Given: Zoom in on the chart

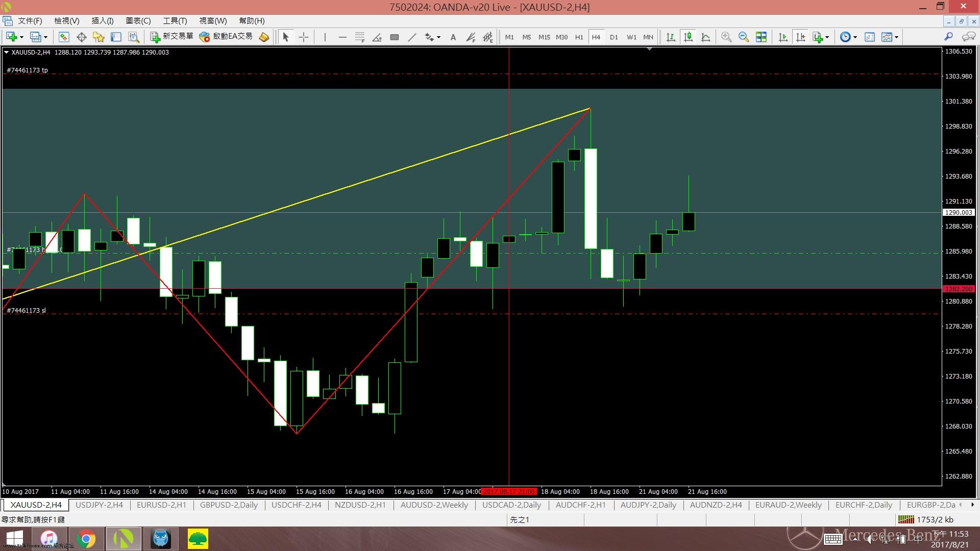Looking at the screenshot, I should [x=726, y=37].
